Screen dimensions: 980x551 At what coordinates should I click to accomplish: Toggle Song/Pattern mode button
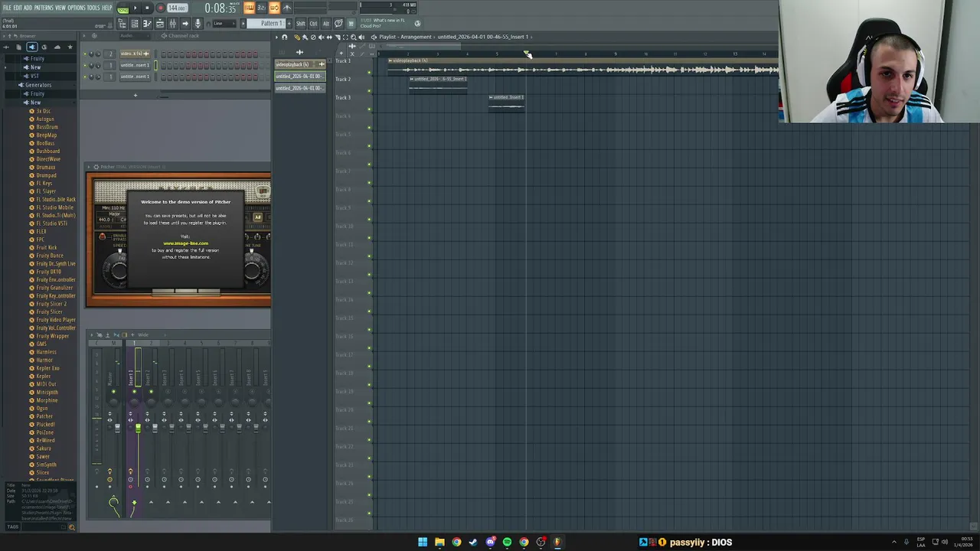(x=122, y=8)
